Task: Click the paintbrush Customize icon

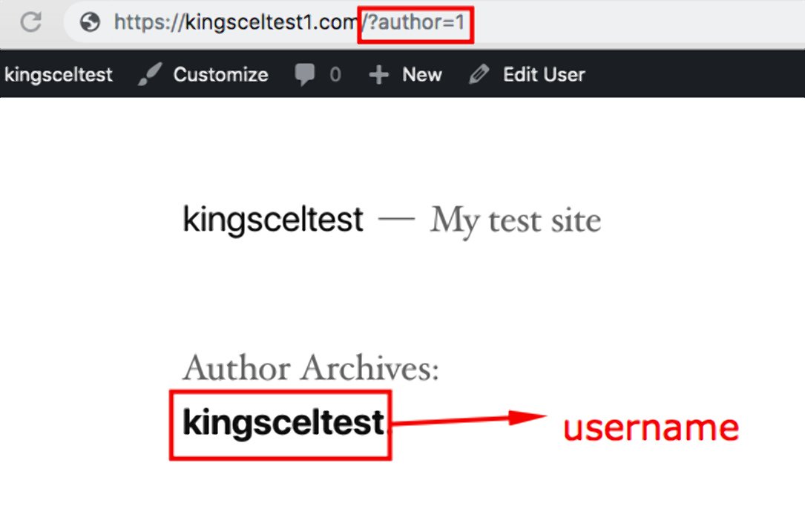Action: [148, 74]
